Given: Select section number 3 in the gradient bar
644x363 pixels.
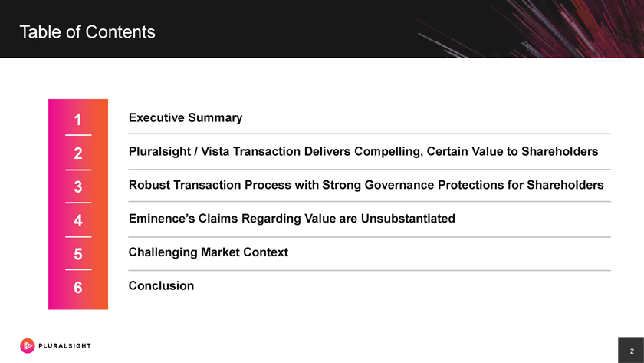Looking at the screenshot, I should click(78, 186).
